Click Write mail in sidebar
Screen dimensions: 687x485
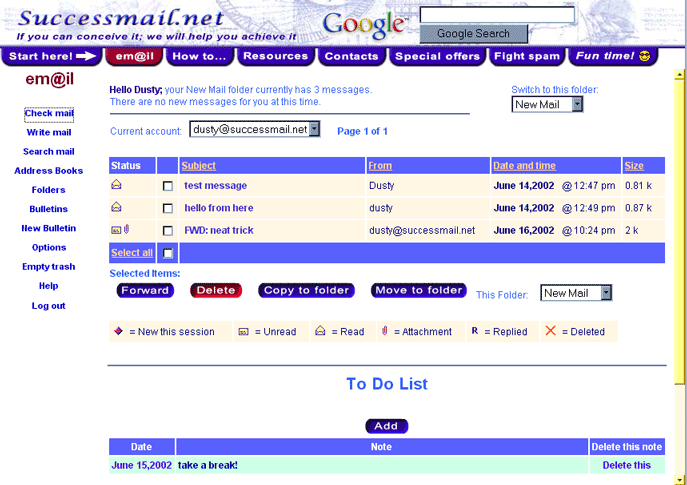tap(49, 132)
